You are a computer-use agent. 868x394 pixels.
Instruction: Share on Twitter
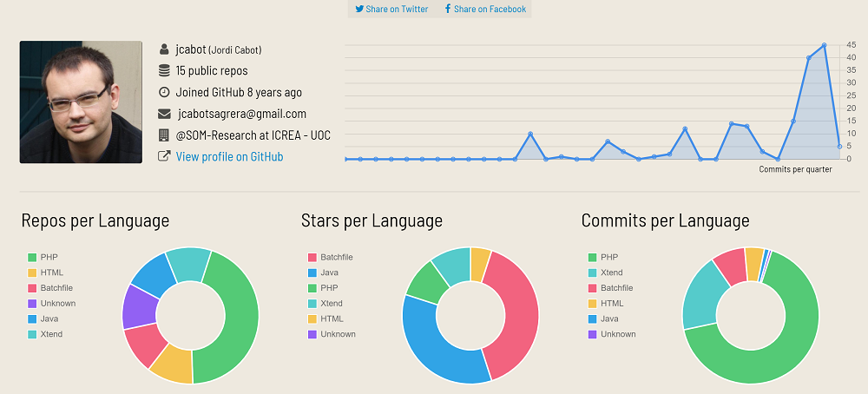[x=397, y=9]
